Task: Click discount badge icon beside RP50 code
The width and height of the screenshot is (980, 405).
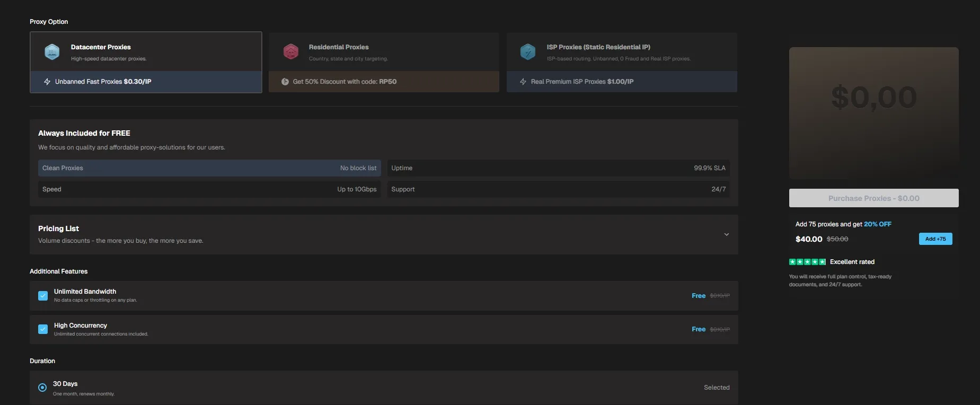Action: click(x=285, y=82)
